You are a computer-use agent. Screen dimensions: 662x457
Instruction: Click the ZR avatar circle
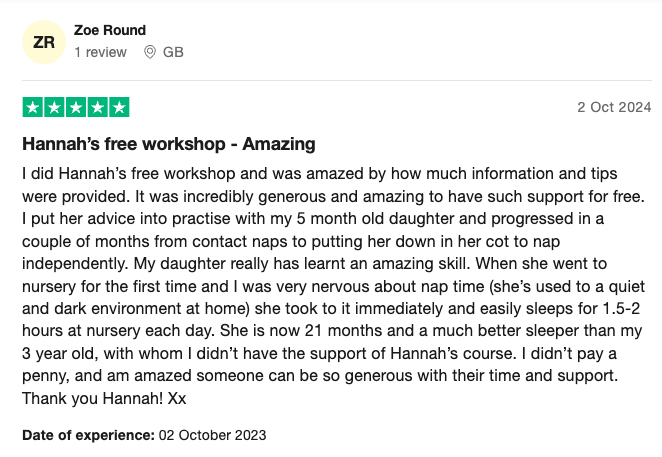(44, 42)
